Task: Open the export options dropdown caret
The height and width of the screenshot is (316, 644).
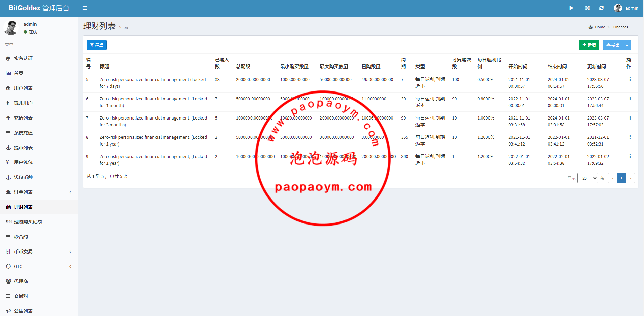Action: coord(627,45)
